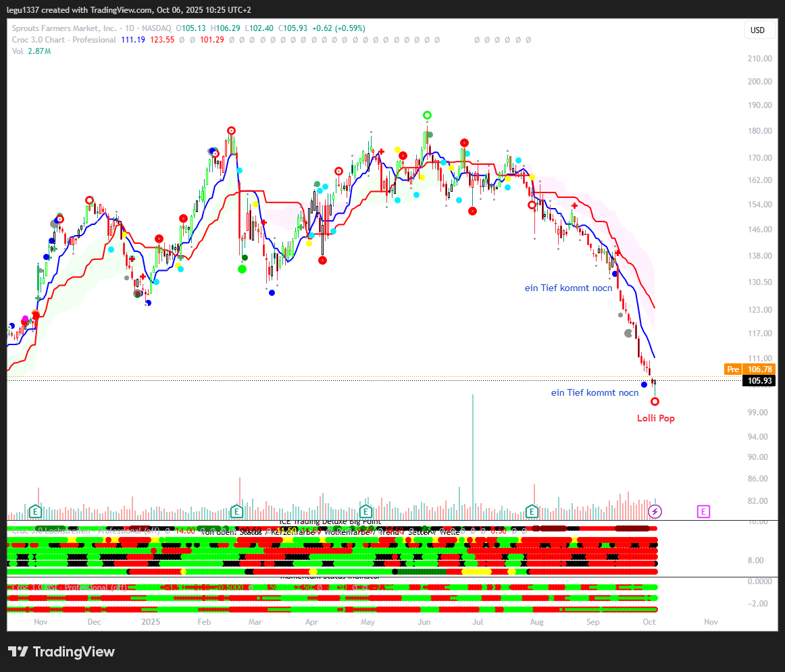
Task: Select the 105.93 current price label
Action: (759, 381)
